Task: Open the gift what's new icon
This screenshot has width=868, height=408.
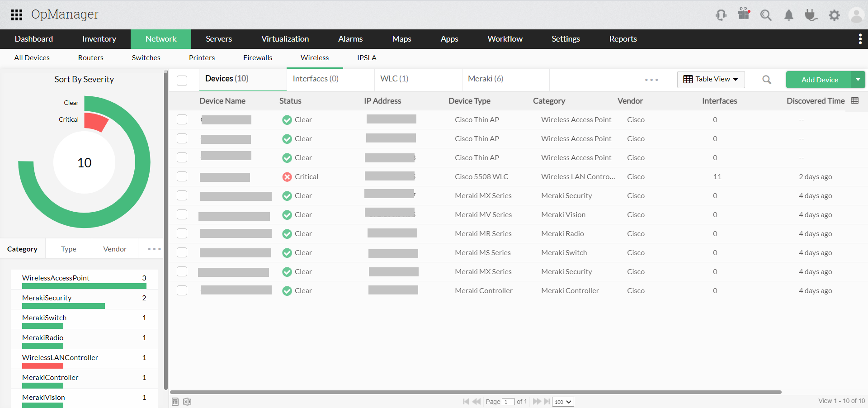Action: 744,14
